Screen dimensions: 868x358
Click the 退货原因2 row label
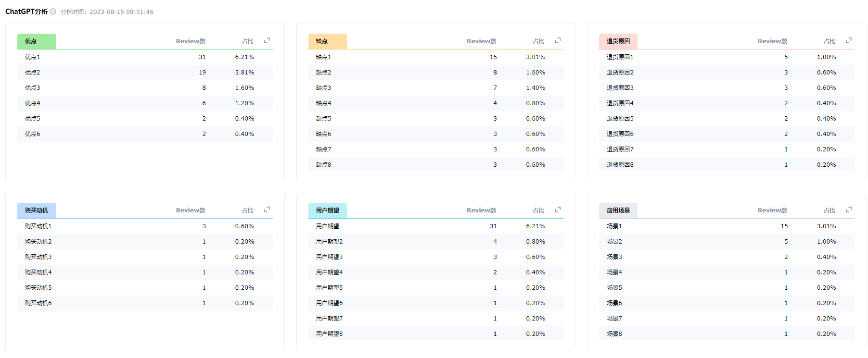tap(620, 73)
